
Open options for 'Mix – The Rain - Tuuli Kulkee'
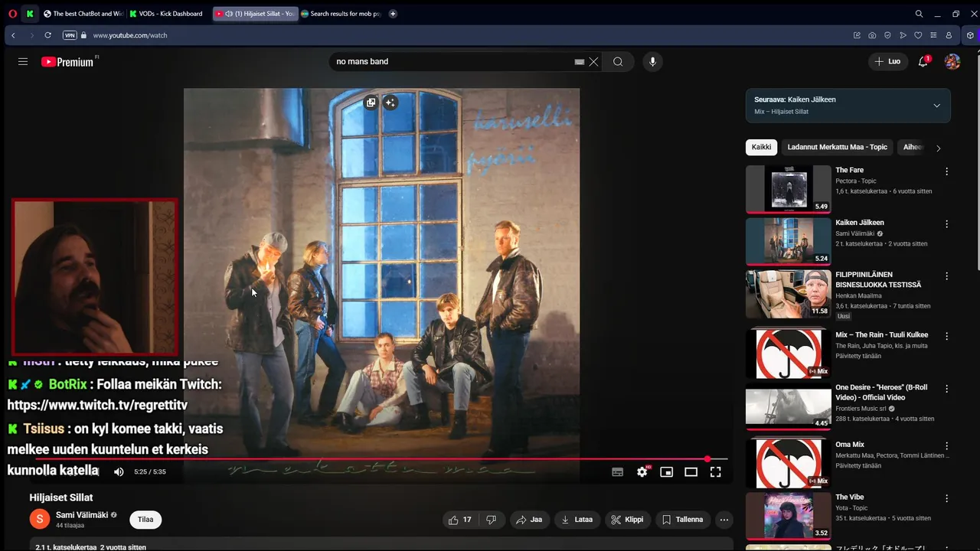pos(946,336)
